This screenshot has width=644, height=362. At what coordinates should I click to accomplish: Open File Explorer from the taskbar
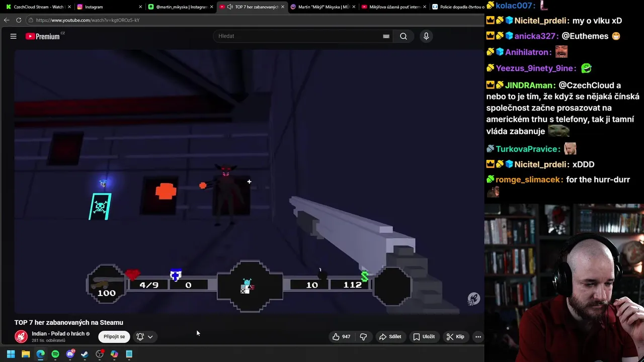point(26,354)
